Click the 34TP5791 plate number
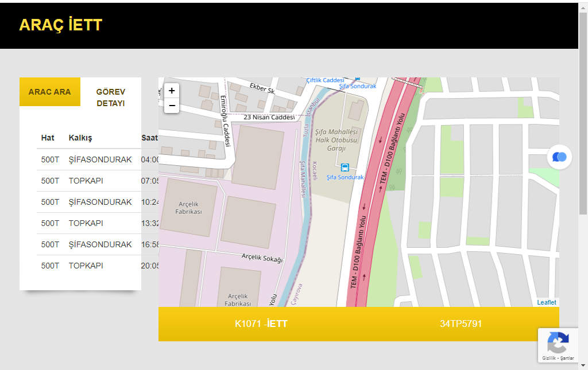This screenshot has height=370, width=588. (461, 324)
